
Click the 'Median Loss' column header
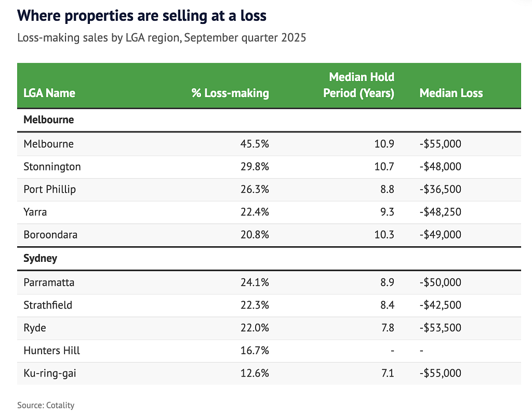(x=451, y=93)
